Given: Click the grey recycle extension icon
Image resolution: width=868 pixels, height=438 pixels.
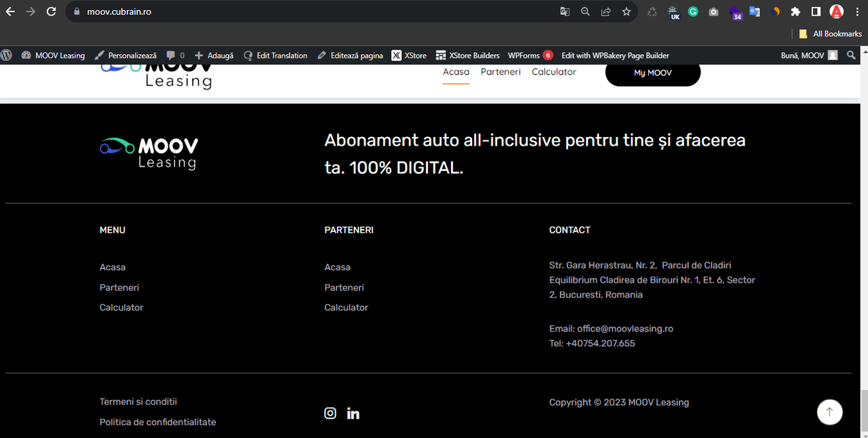Looking at the screenshot, I should tap(652, 12).
